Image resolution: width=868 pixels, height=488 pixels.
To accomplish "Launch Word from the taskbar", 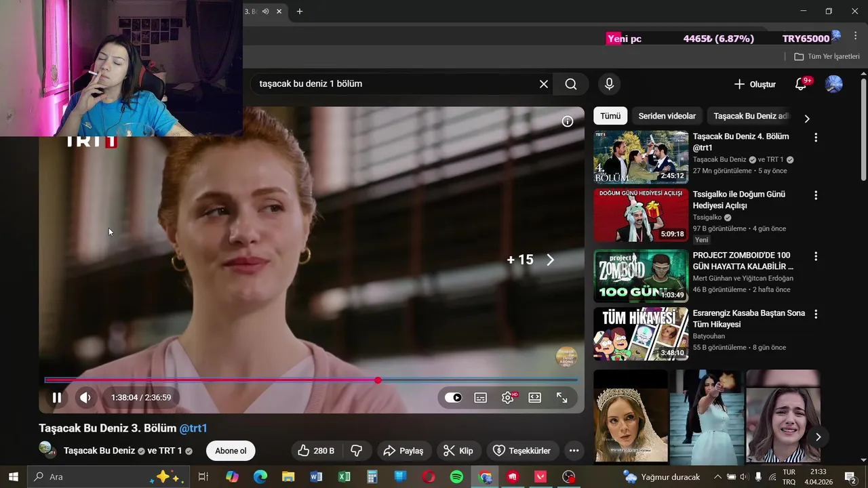I will [316, 477].
